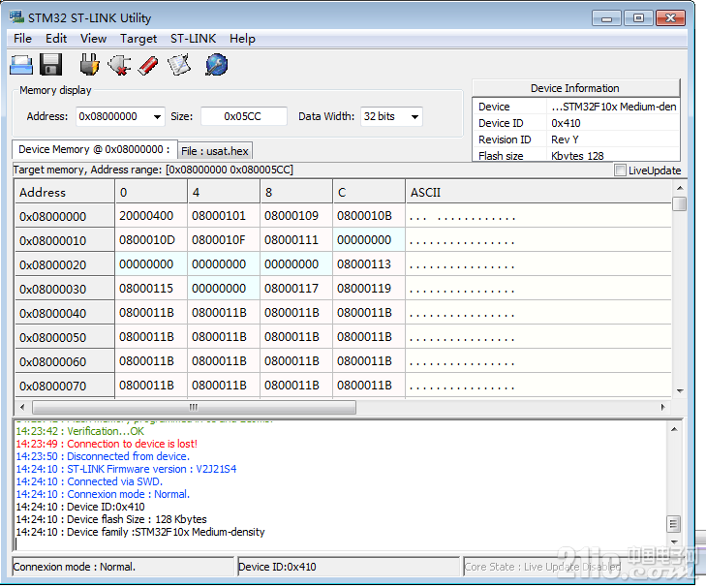
Task: Enable the LiveUpdate checkbox
Action: pyautogui.click(x=620, y=170)
